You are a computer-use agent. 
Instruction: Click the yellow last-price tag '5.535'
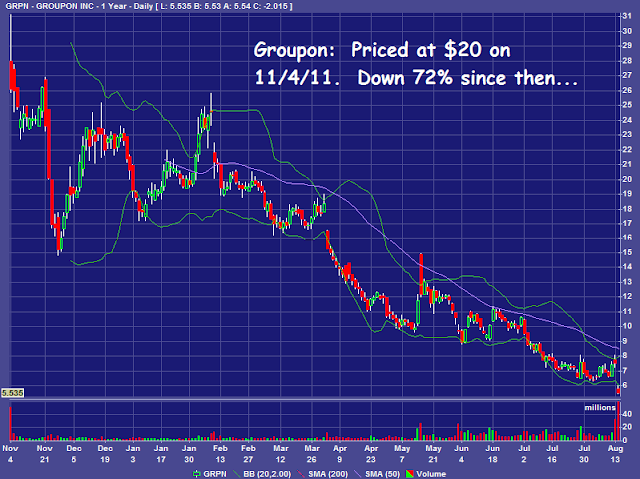point(12,393)
